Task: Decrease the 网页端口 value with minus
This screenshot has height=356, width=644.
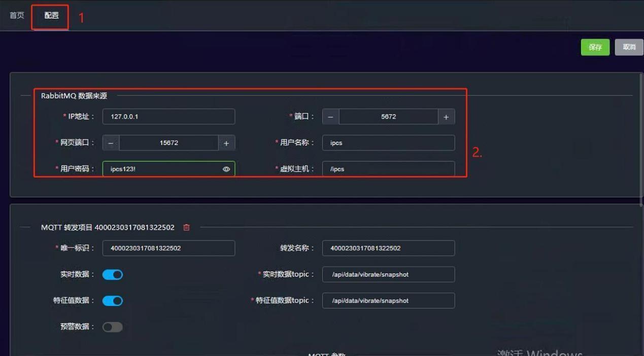Action: (111, 143)
